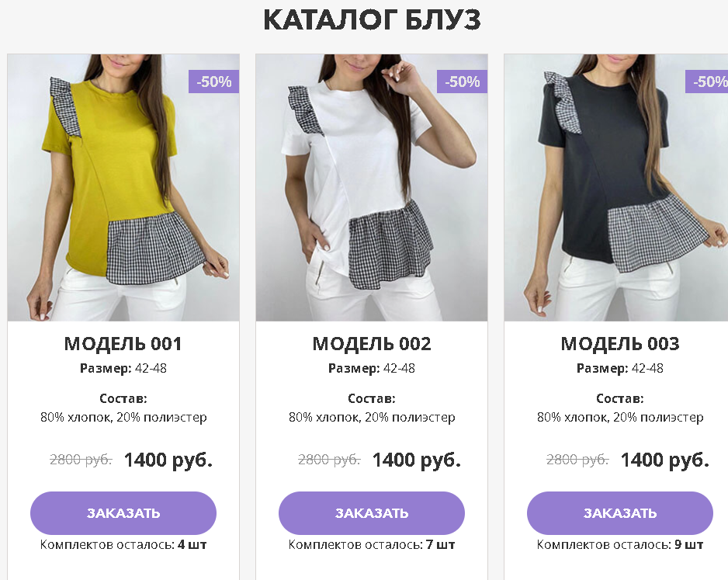Screen dimensions: 728x580
Task: Click the -50% badge on white blouse
Action: [462, 82]
